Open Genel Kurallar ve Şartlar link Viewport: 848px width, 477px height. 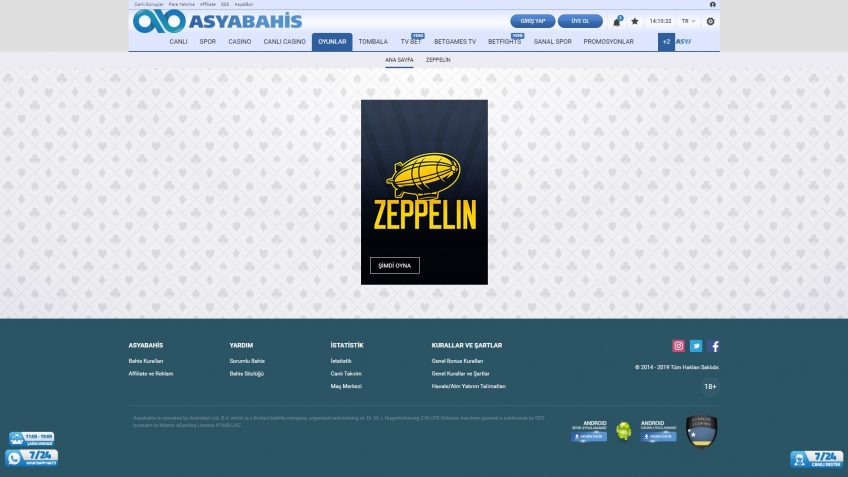(x=461, y=374)
